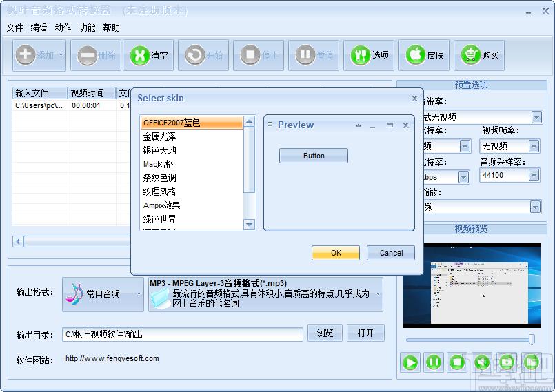555x392 pixels.
Task: Select the Ampix效果 skin
Action: pos(192,205)
